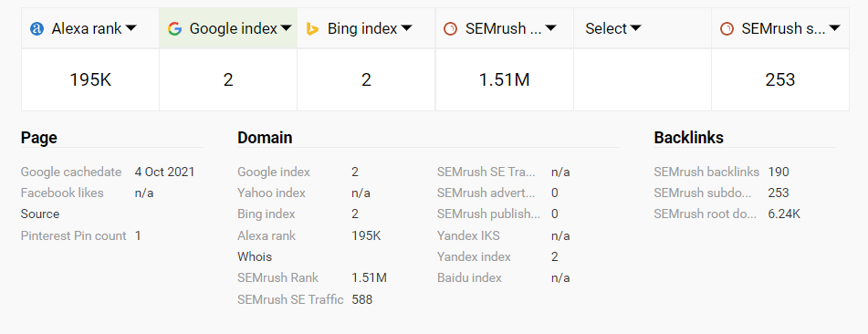Open the last SEMrush column dropdown arrow

835,28
